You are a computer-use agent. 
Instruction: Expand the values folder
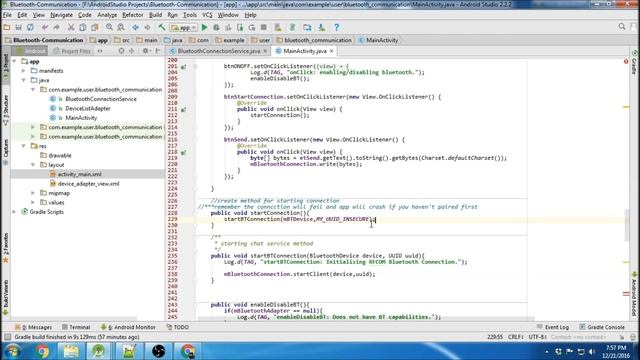coord(33,202)
